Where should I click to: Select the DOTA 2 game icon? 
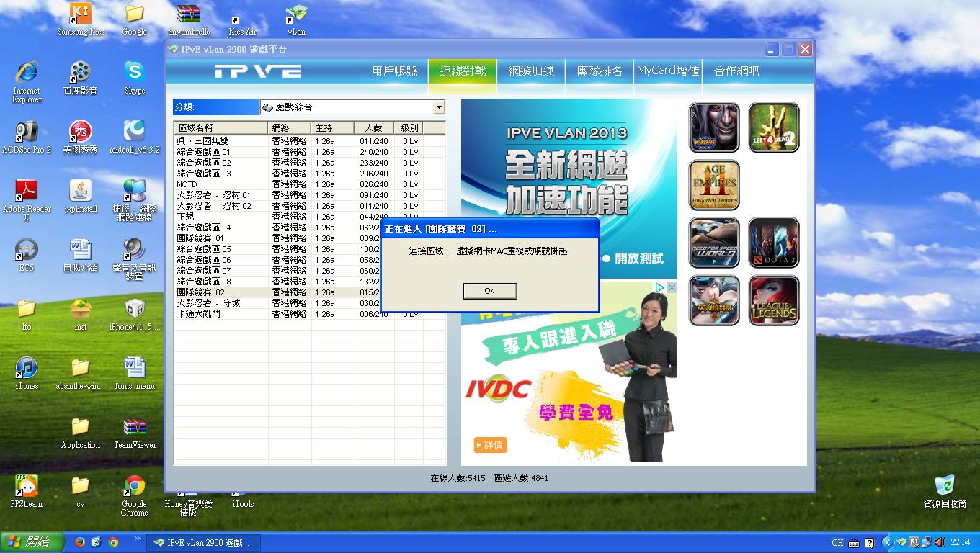coord(774,243)
